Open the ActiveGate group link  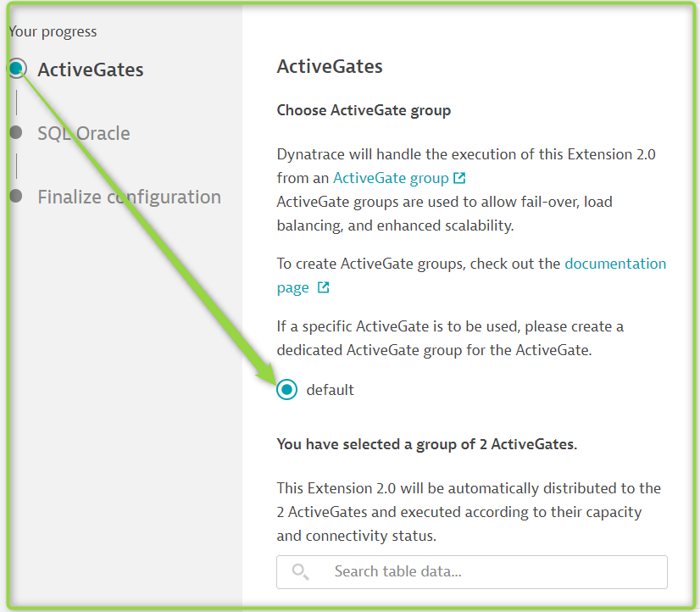point(391,178)
